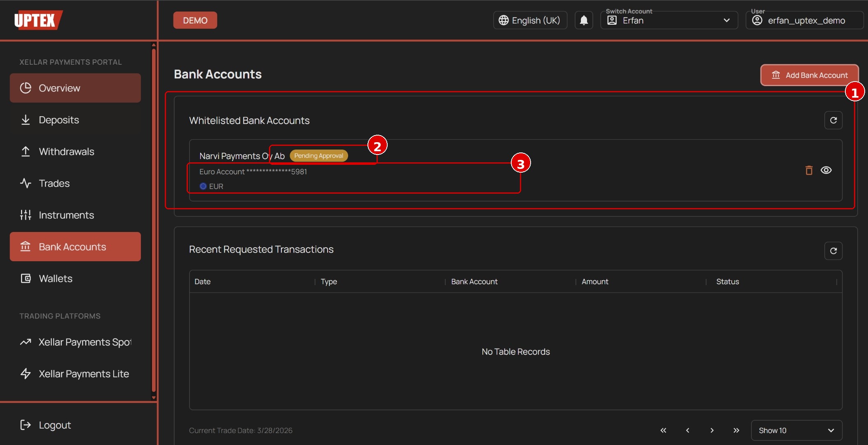Click the No Table Records message
Viewport: 868px width, 445px height.
[516, 352]
